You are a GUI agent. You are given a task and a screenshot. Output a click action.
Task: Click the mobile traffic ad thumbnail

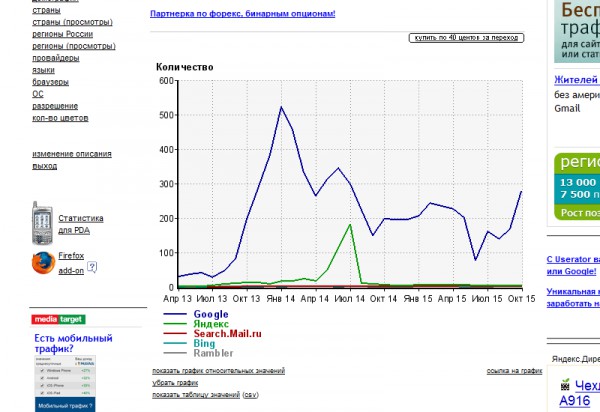(65, 384)
